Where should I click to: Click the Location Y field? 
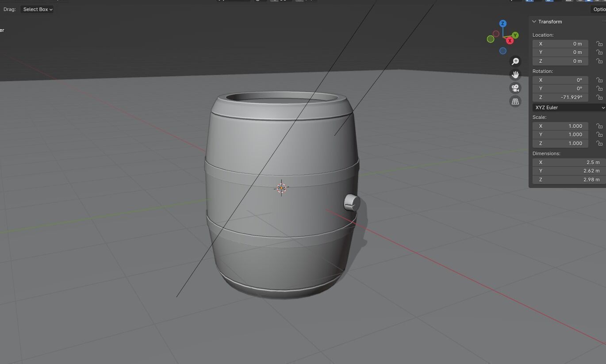point(560,52)
